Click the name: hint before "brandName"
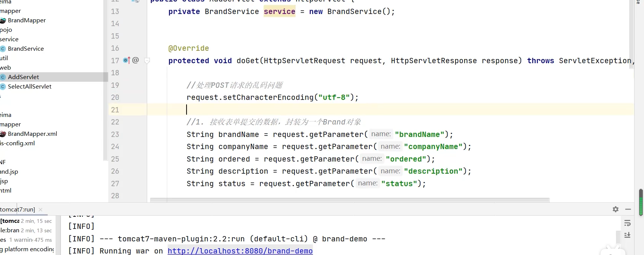Screen dimensions: 644x255 381,134
